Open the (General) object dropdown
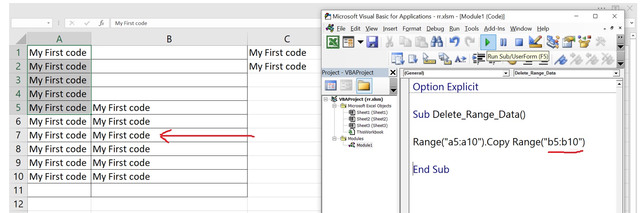Image resolution: width=644 pixels, height=213 pixels. (505, 73)
